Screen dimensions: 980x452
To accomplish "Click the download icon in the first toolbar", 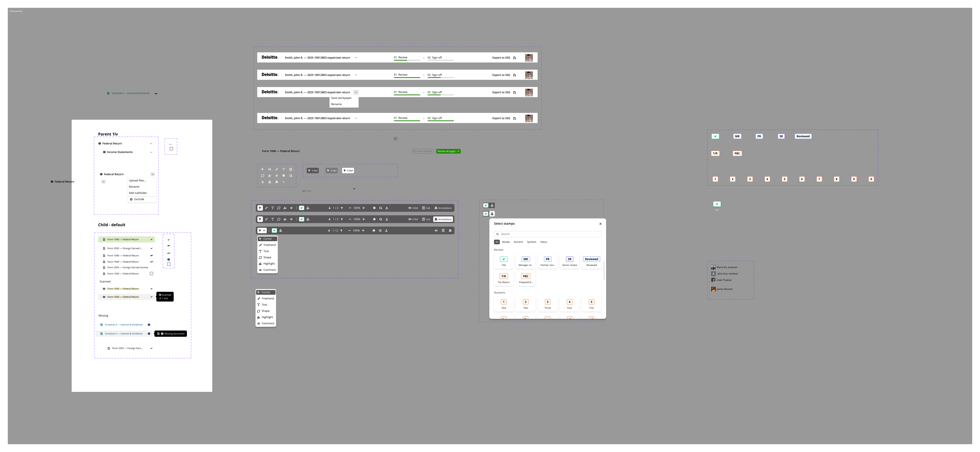I will pos(387,208).
